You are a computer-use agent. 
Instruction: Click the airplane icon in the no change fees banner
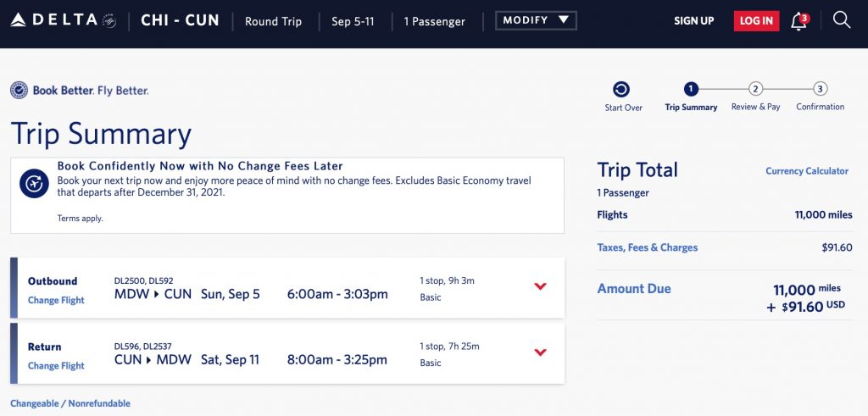35,183
